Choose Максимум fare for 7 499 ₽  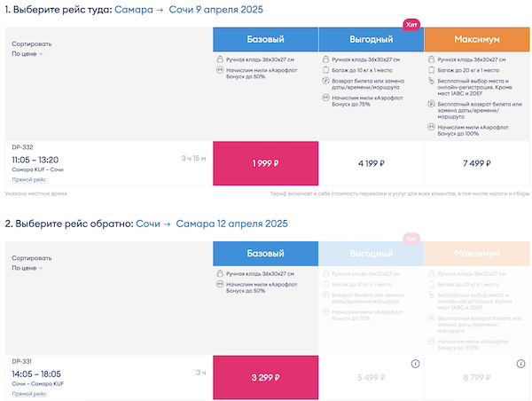(477, 163)
